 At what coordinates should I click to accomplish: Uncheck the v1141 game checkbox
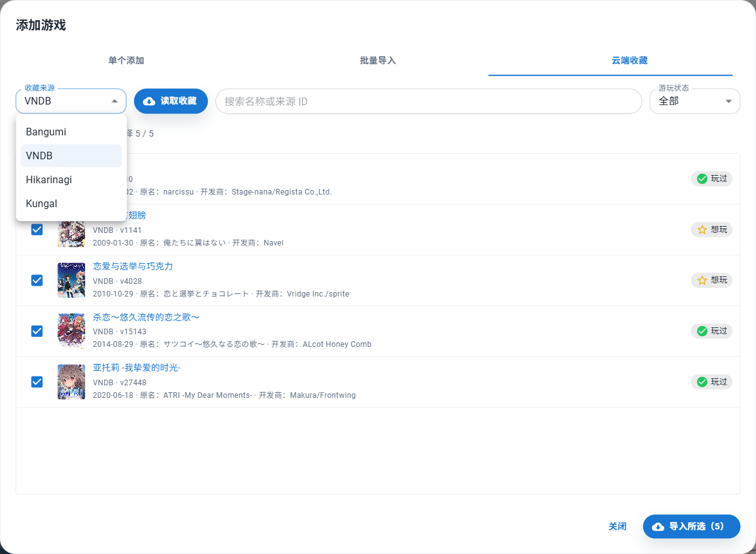[x=37, y=230]
